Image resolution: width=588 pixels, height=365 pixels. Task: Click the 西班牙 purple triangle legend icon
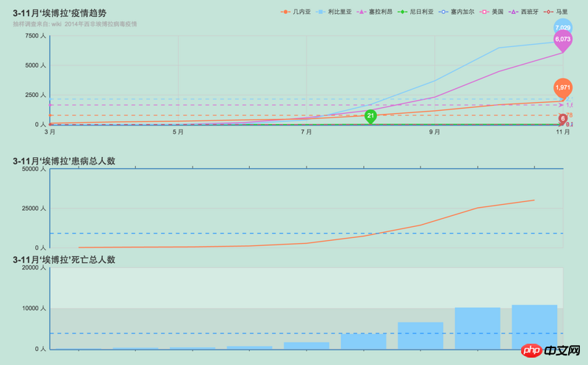click(514, 12)
